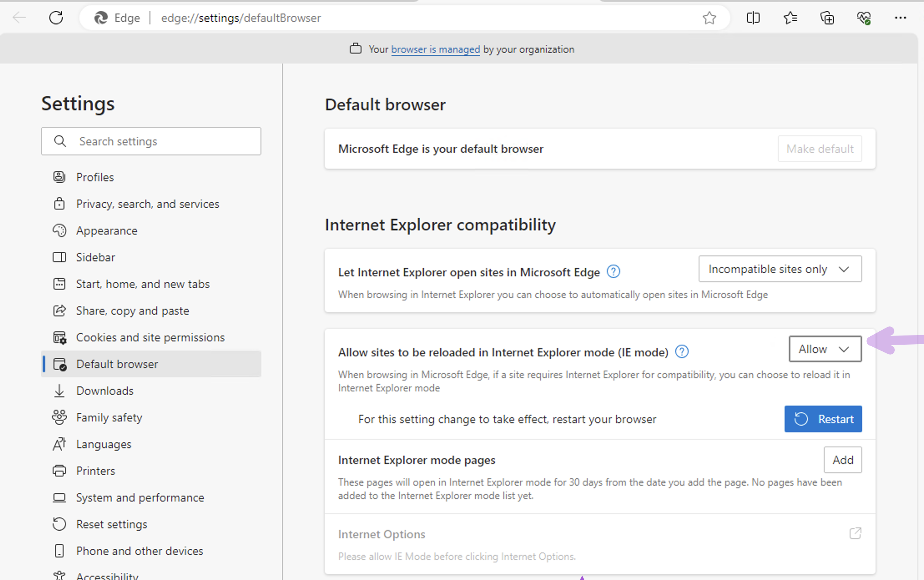Viewport: 924px width, 580px height.
Task: Click the Default browser page heading
Action: coord(385,104)
